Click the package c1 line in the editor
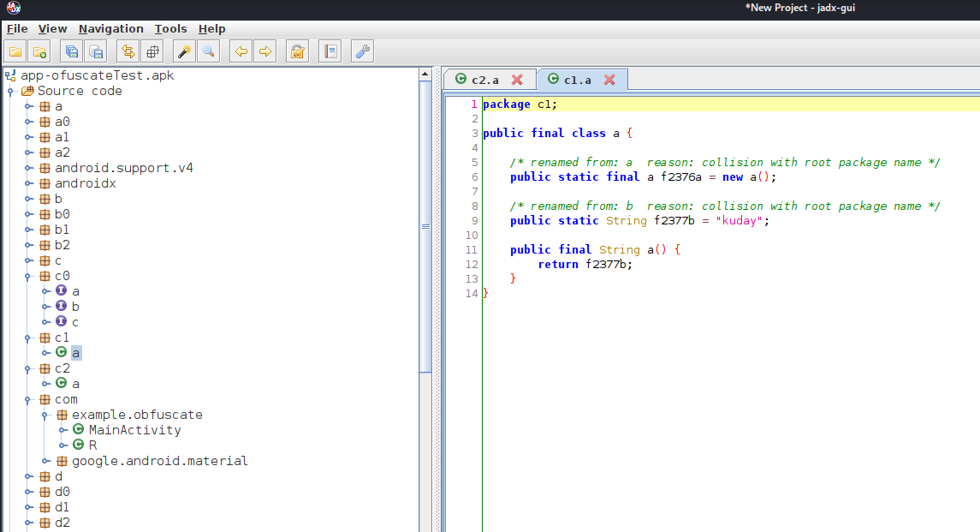This screenshot has height=532, width=980. click(731, 105)
